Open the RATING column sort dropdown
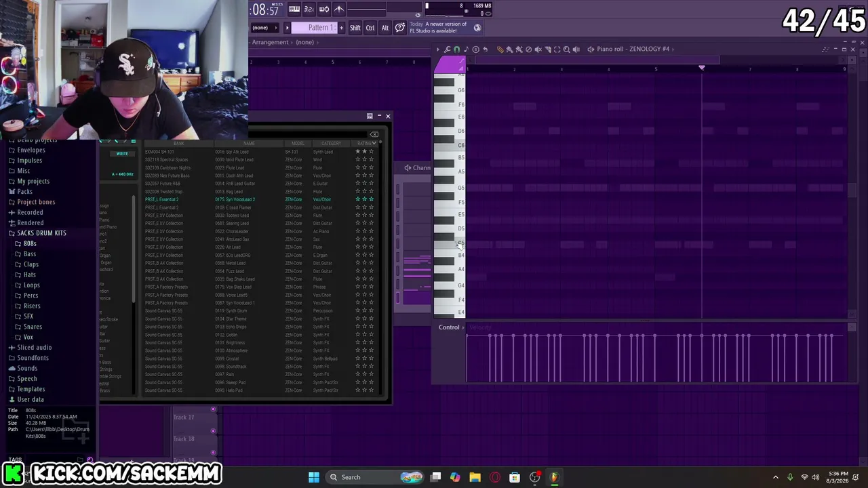Image resolution: width=868 pixels, height=488 pixels. [x=366, y=143]
